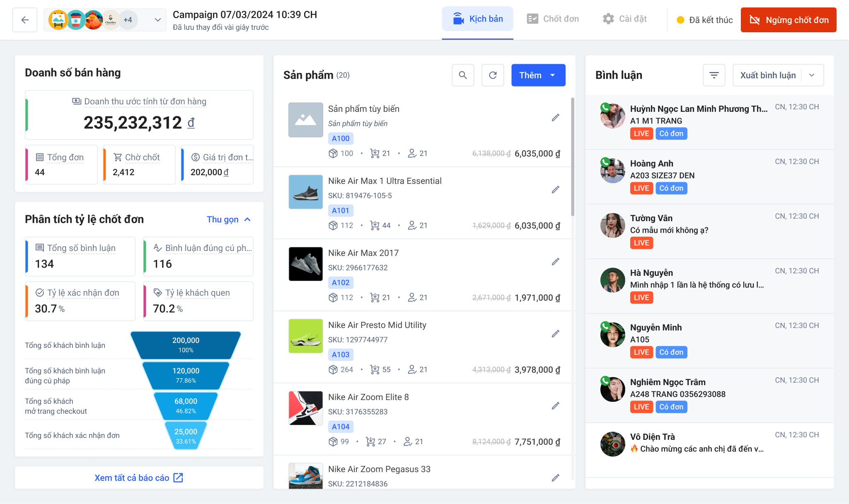Collapse analysis with Thu gọn
Viewport: 849px width, 504px height.
229,219
